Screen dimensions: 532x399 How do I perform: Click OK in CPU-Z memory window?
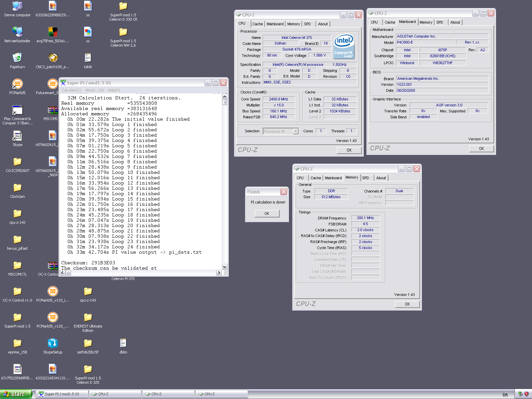[x=407, y=304]
